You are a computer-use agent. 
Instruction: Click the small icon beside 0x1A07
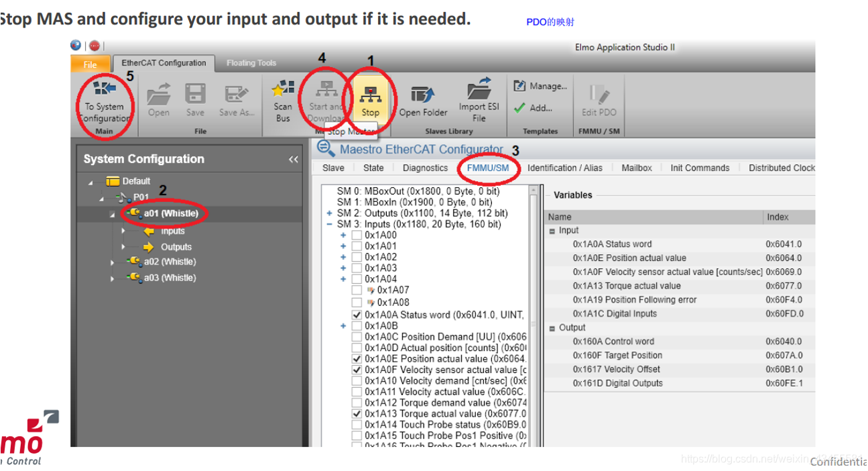(371, 291)
